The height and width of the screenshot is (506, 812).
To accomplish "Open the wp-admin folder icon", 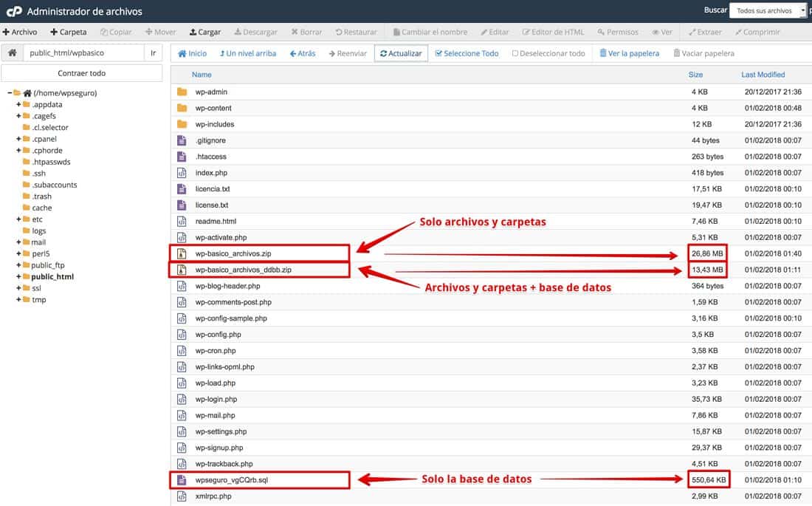I will coord(182,92).
